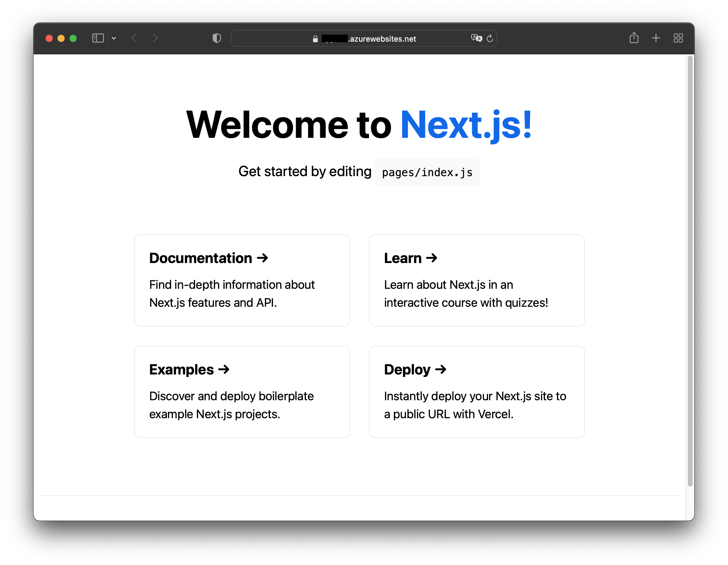The width and height of the screenshot is (728, 565).
Task: Reload the current page
Action: tap(490, 39)
